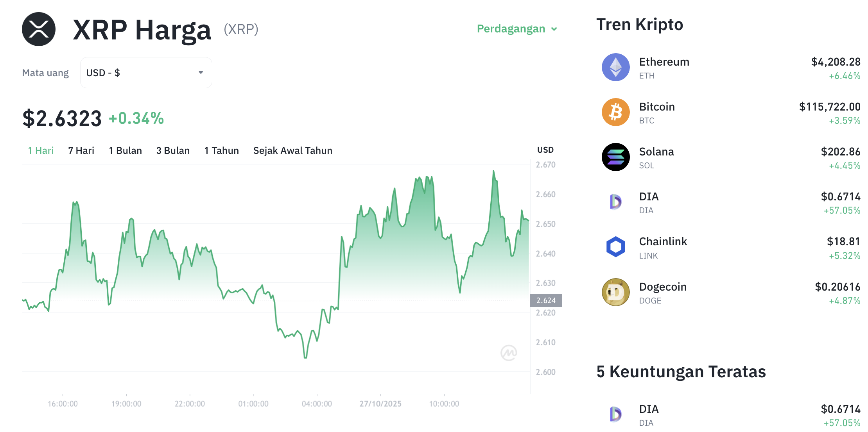
Task: Expand the Perdagangan menu
Action: 516,29
